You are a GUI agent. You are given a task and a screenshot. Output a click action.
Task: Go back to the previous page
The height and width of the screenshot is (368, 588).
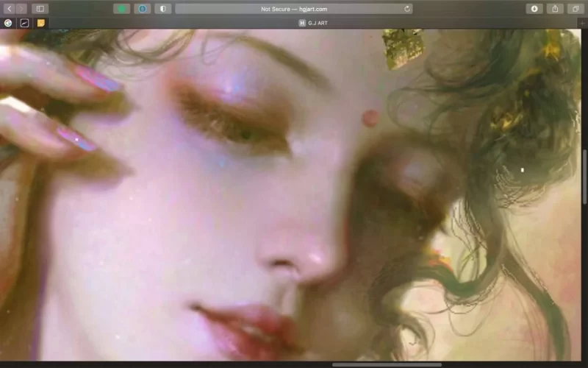(x=10, y=9)
